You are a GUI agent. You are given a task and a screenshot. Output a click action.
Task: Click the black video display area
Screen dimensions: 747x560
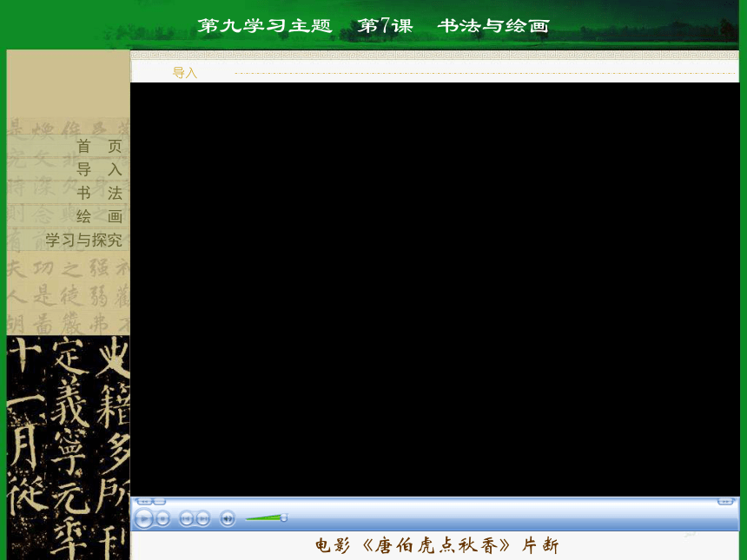[434, 289]
